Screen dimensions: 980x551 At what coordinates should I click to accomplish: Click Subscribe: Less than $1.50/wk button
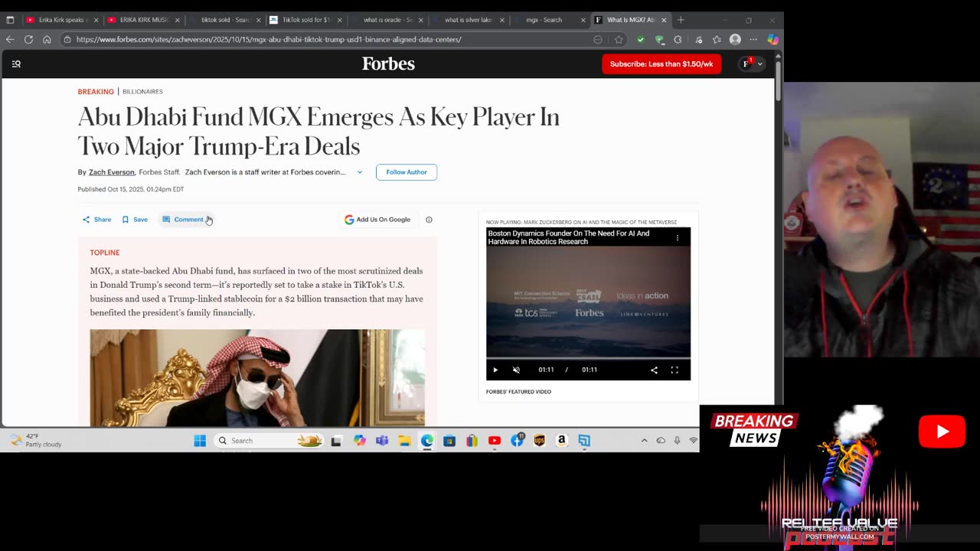661,64
